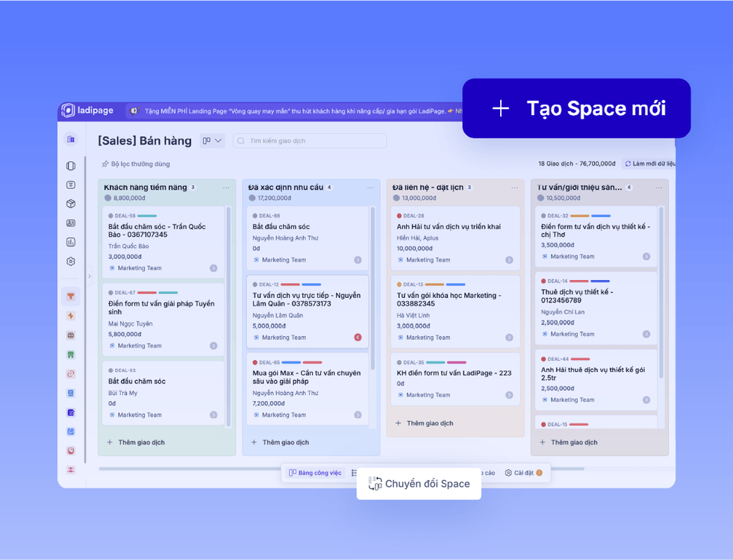Open the Bộ lọc thường dùng pinned filters
The image size is (733, 560).
(136, 164)
